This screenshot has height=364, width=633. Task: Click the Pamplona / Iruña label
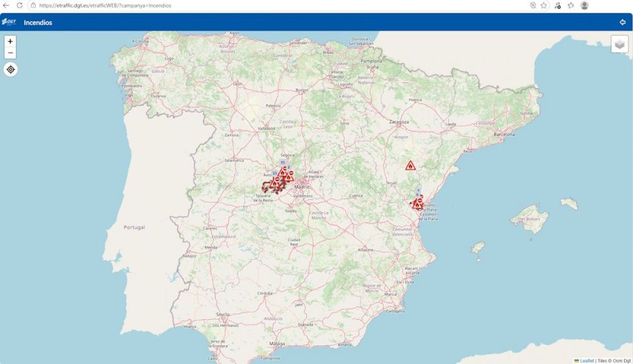(x=372, y=63)
